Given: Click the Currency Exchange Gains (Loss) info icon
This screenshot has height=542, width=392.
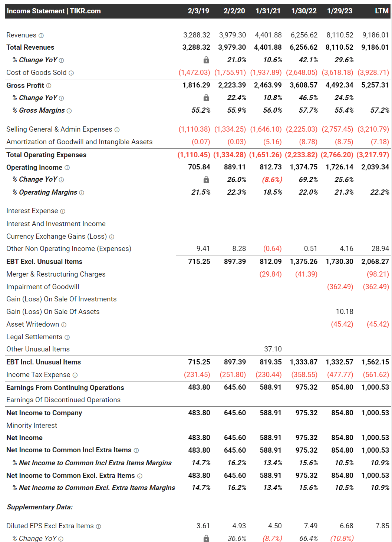Looking at the screenshot, I should 112,236.
